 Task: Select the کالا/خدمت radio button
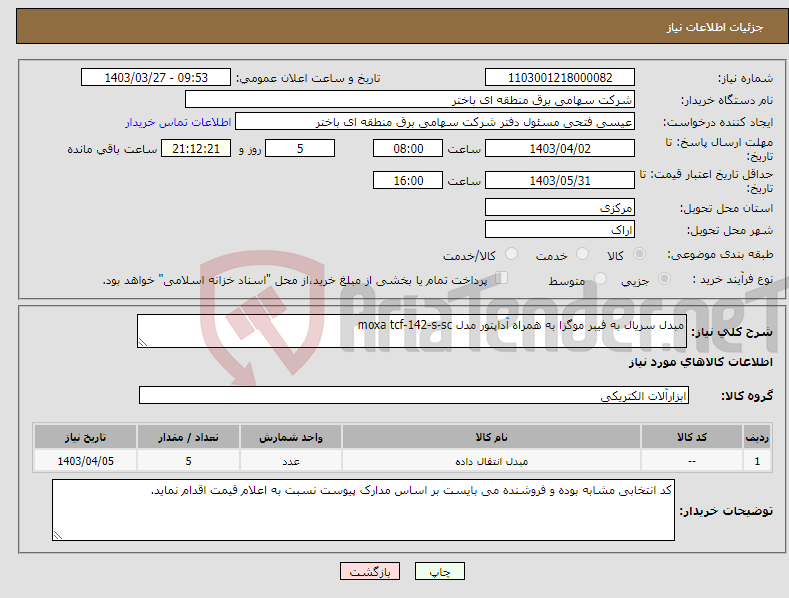click(511, 254)
